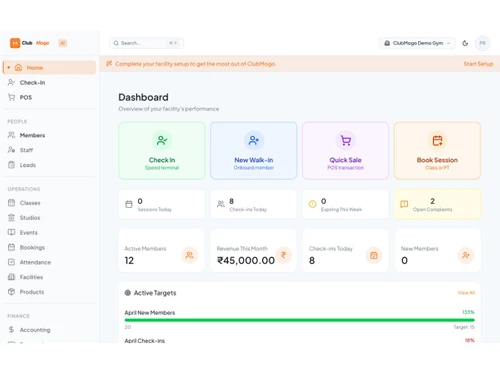
Task: Click the Open Complaints message icon
Action: (x=404, y=204)
